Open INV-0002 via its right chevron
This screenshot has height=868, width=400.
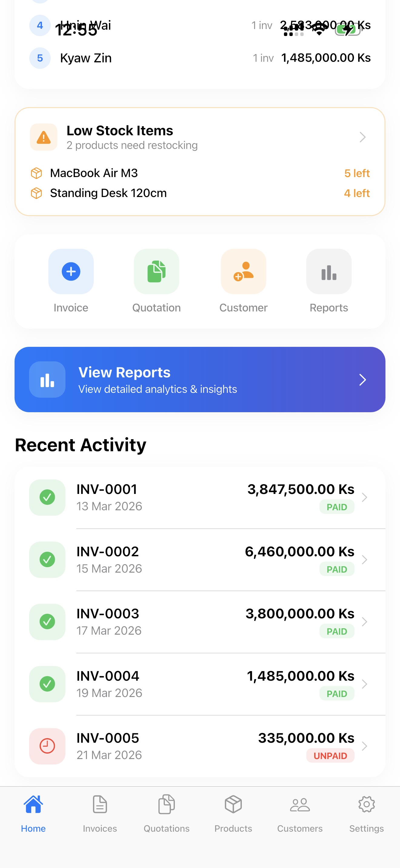tap(364, 560)
